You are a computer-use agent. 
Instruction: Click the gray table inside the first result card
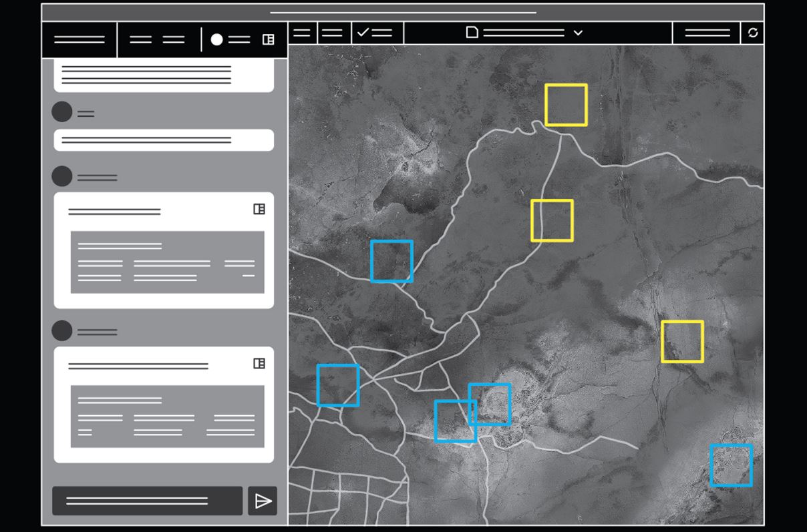[167, 262]
